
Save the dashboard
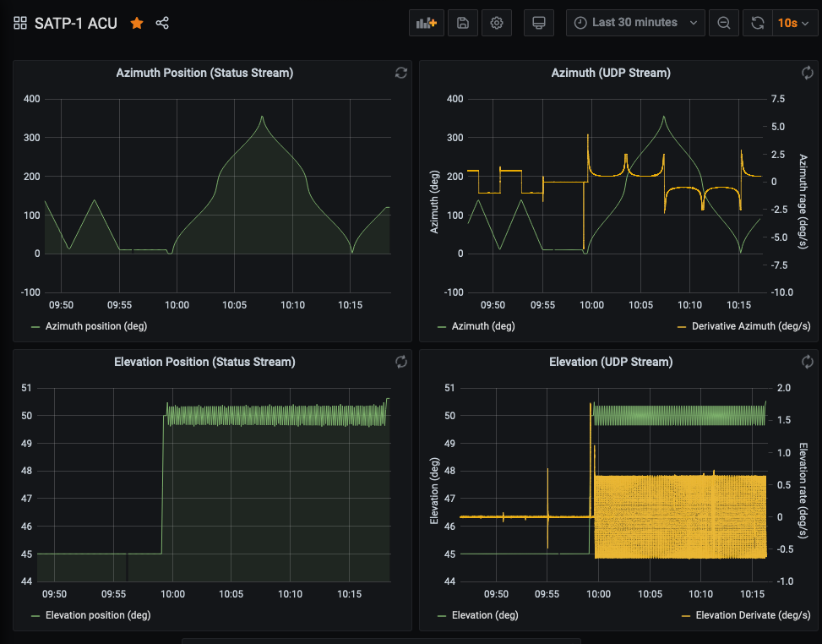[x=463, y=24]
